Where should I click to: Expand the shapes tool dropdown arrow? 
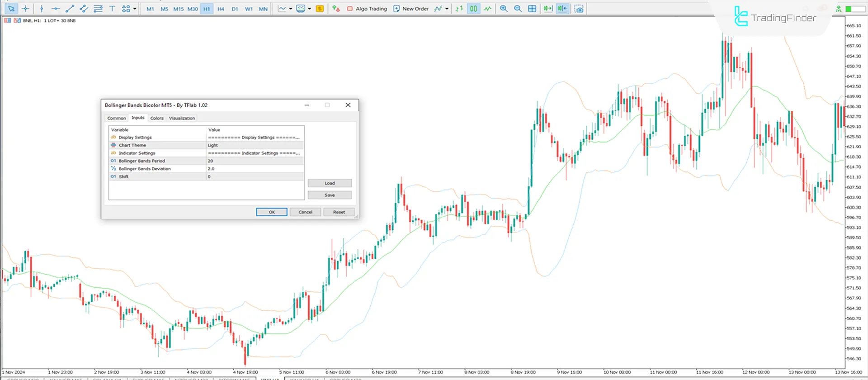click(x=135, y=9)
